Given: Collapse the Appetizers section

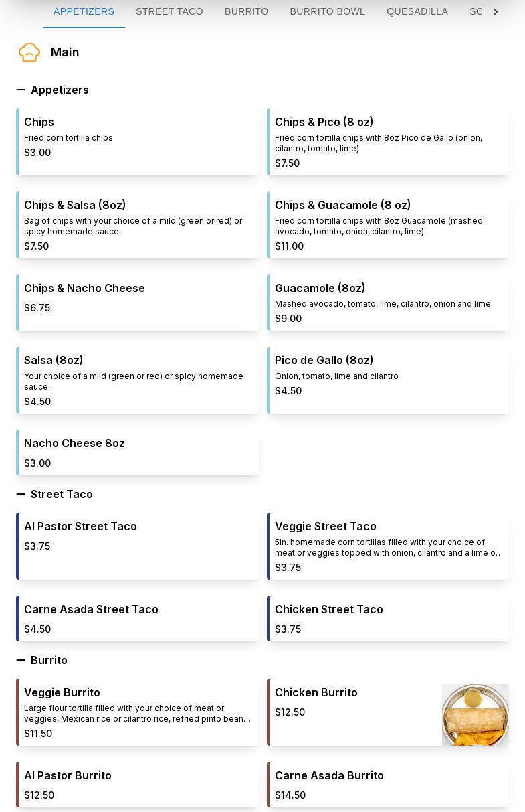Looking at the screenshot, I should pos(21,90).
